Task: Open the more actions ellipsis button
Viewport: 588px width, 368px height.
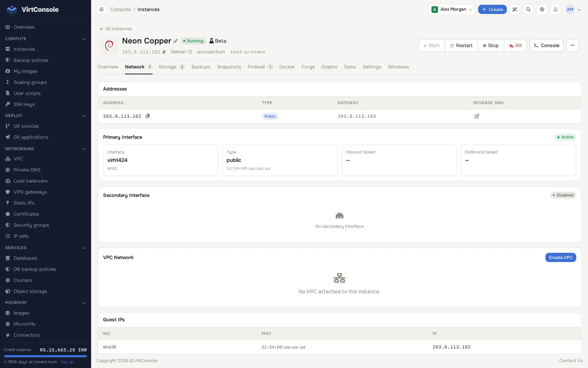Action: pyautogui.click(x=572, y=45)
